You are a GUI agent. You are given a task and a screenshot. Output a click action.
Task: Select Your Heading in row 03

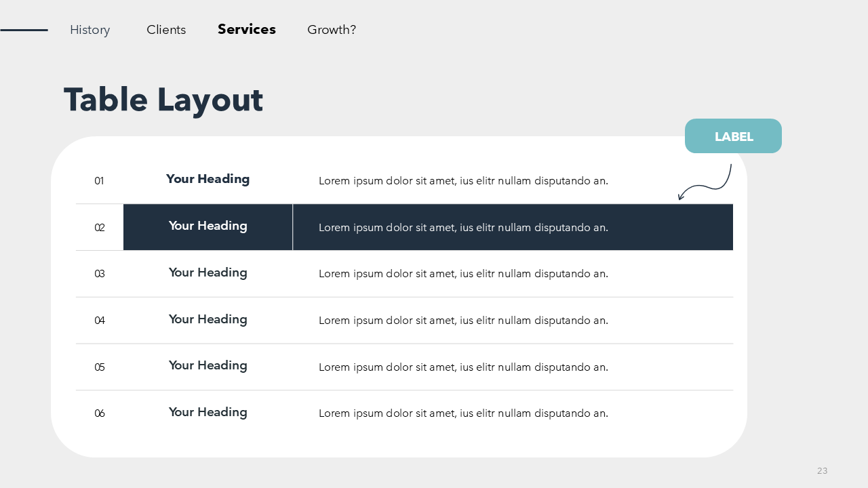[x=208, y=273]
